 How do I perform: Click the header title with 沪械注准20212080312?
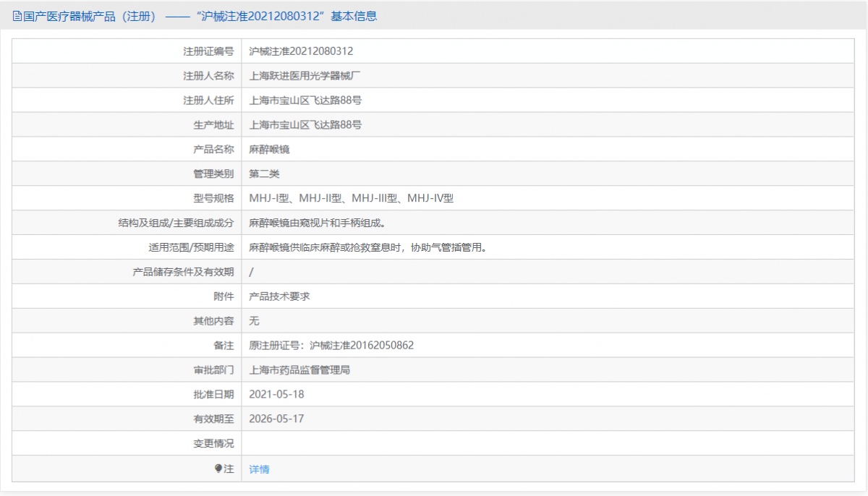pos(195,16)
